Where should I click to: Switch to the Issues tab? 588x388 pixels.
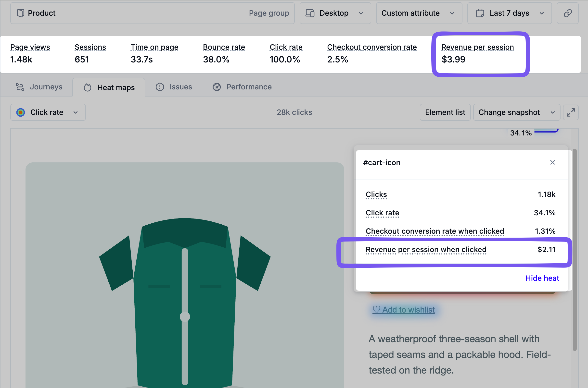pos(174,87)
